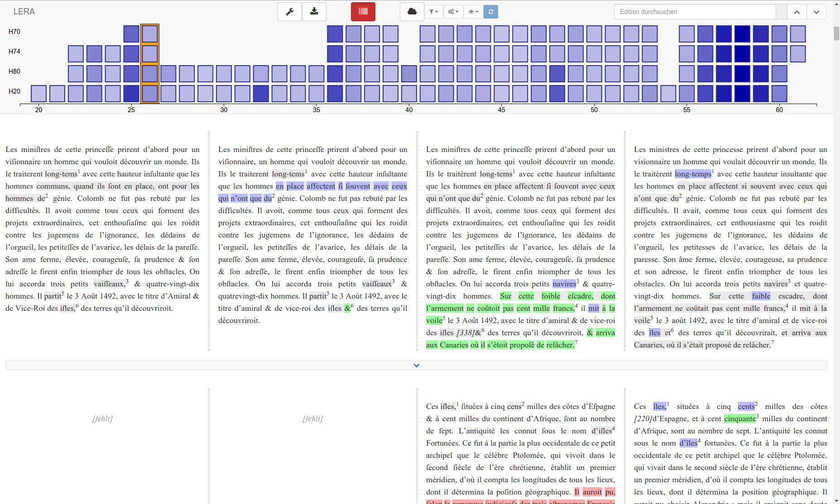This screenshot has width=840, height=504.
Task: Click footnote 7 after 'relâcher.' in third column
Action: [576, 342]
